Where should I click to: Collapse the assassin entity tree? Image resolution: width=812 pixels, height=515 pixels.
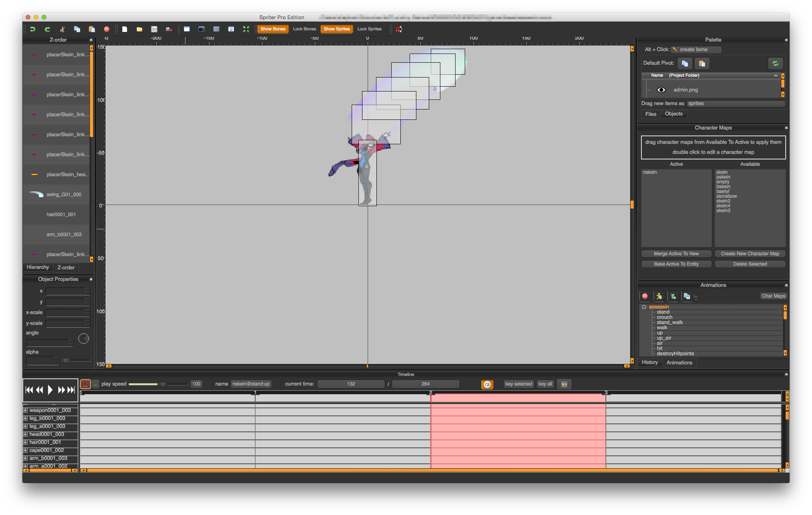point(644,307)
